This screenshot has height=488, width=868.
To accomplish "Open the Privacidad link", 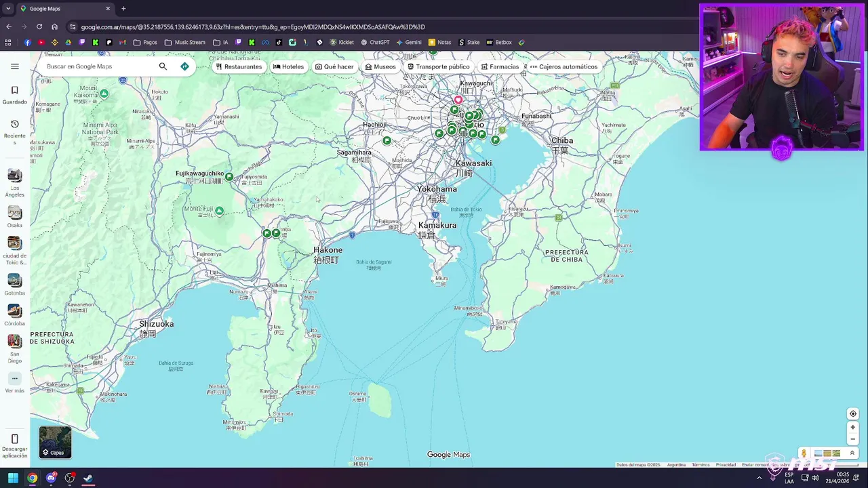I will coord(726,465).
